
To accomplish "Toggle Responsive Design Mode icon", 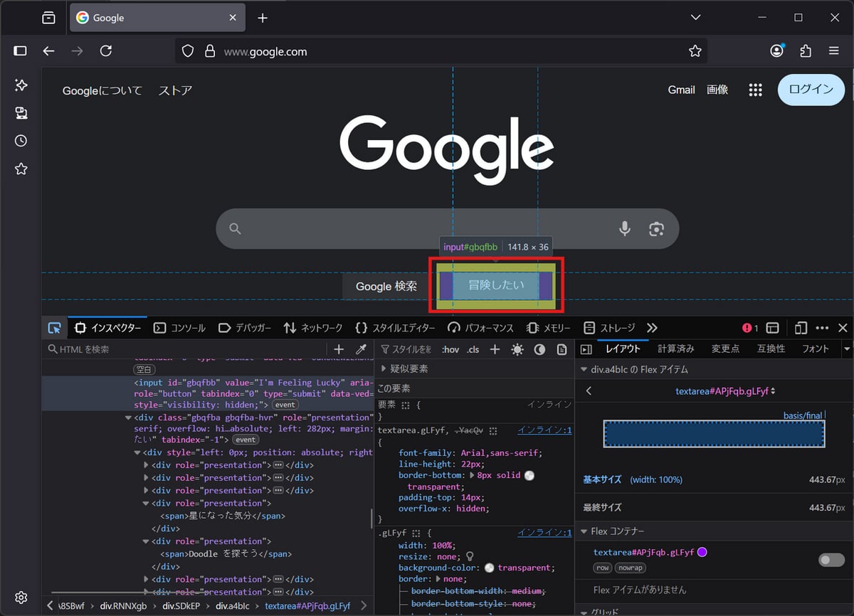I will click(x=801, y=328).
